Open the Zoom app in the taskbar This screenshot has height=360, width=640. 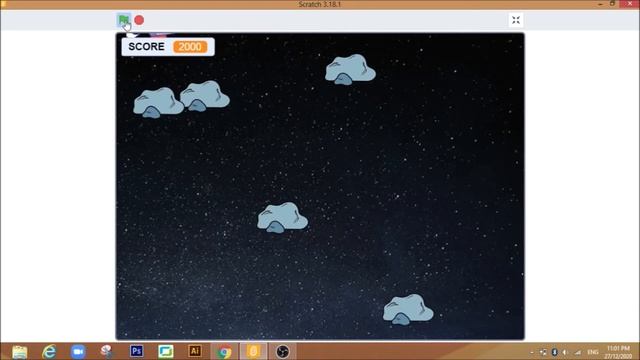[x=78, y=351]
